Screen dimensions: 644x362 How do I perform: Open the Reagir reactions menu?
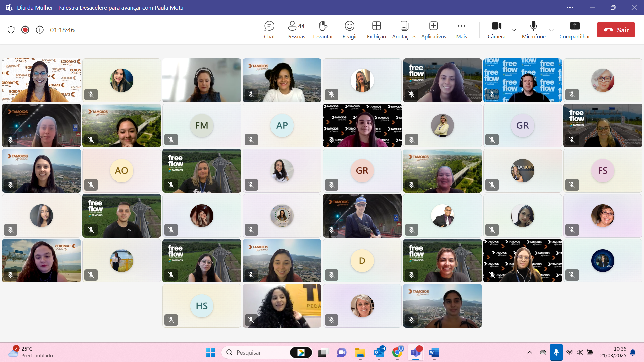(349, 30)
